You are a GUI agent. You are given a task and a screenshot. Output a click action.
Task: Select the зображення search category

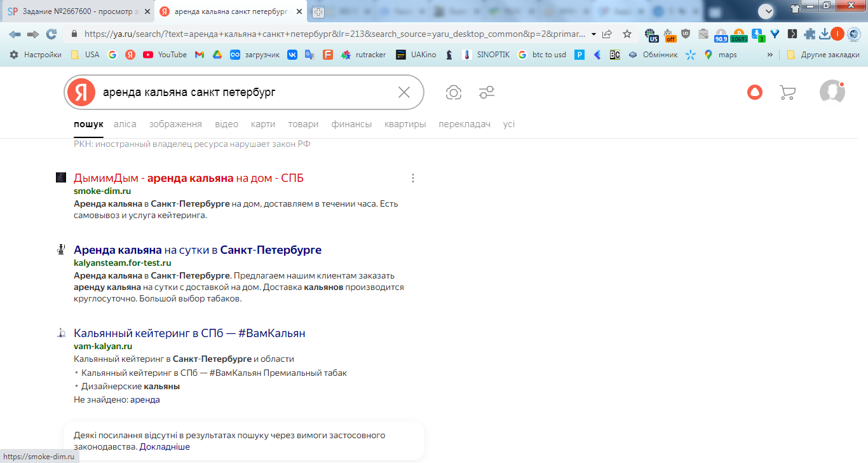[x=175, y=124]
